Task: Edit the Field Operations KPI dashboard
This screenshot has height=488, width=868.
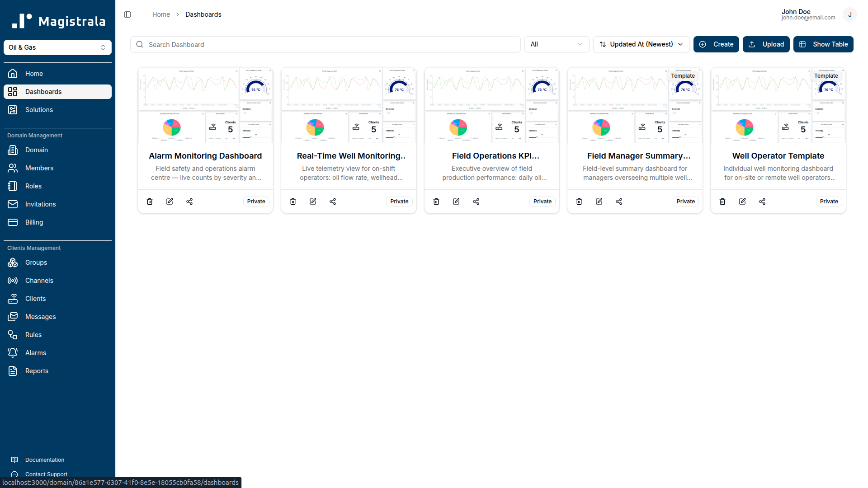Action: tap(456, 201)
